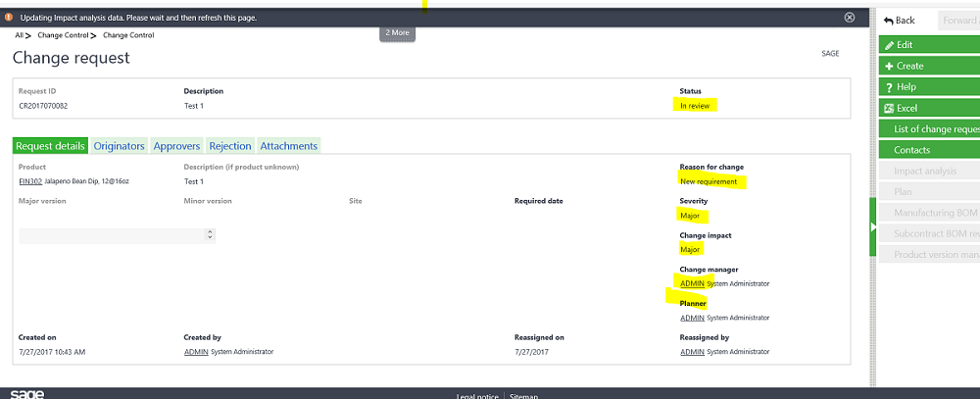Select the Rejection tab

pyautogui.click(x=230, y=146)
